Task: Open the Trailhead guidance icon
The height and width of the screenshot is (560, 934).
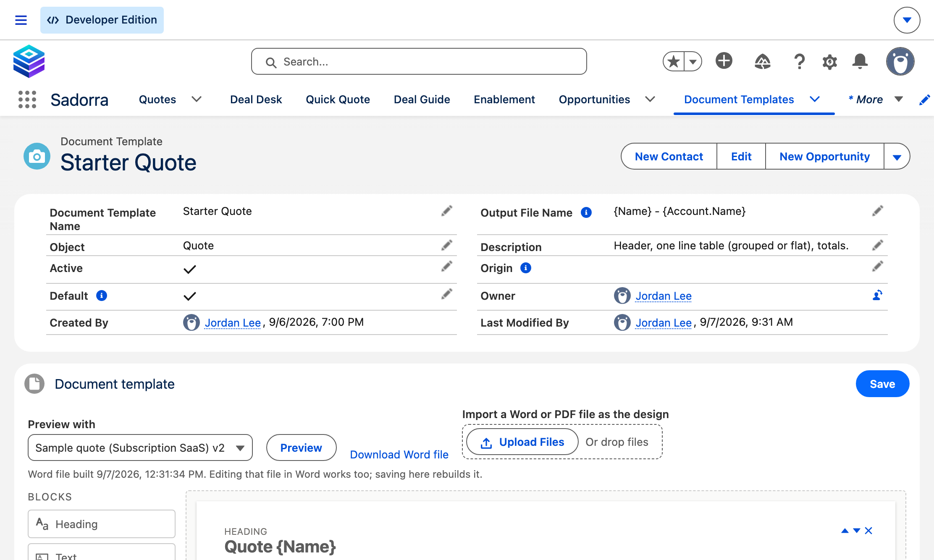Action: tap(762, 62)
